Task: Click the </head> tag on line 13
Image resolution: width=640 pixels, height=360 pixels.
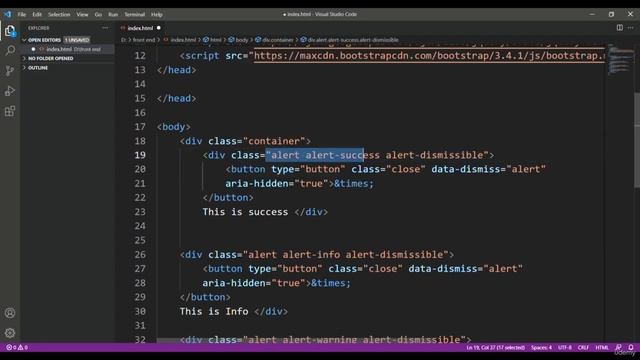Action: [176, 70]
